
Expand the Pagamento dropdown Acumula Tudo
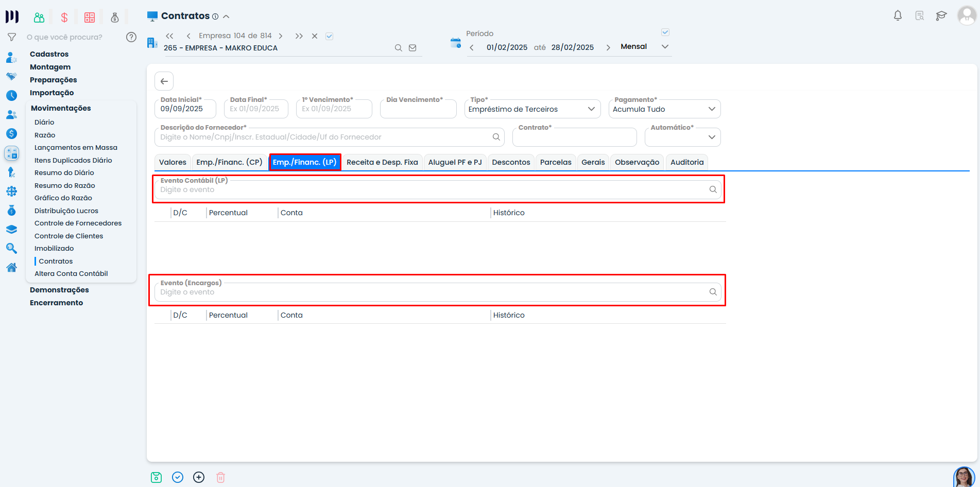[664, 109]
